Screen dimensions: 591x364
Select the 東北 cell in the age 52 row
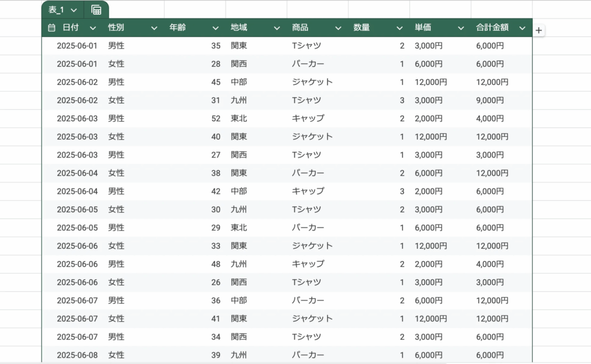click(239, 118)
